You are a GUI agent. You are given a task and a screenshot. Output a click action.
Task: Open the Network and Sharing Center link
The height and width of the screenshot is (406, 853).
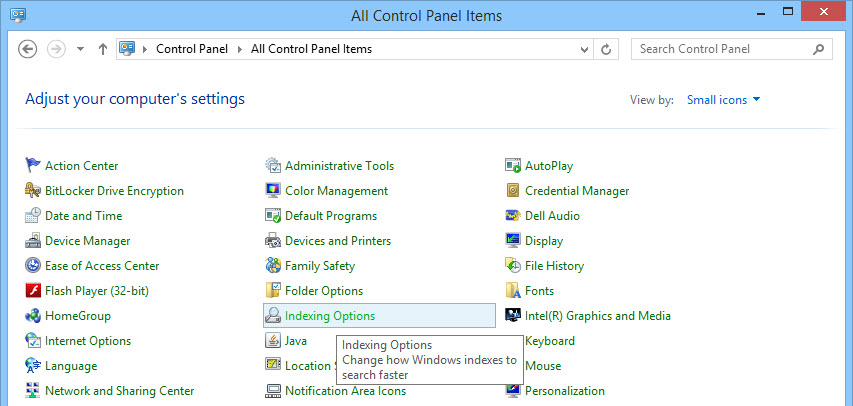point(120,391)
